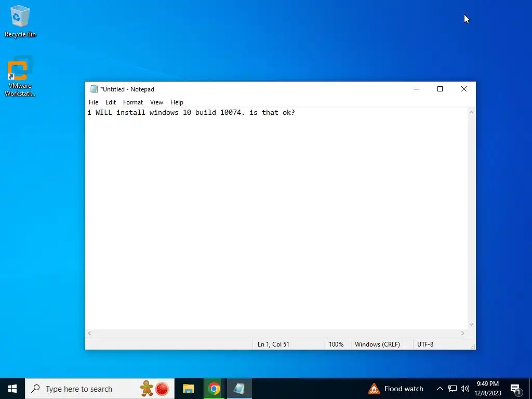Click the 'UTF-8' encoding status entry
The width and height of the screenshot is (532, 399).
pyautogui.click(x=425, y=344)
